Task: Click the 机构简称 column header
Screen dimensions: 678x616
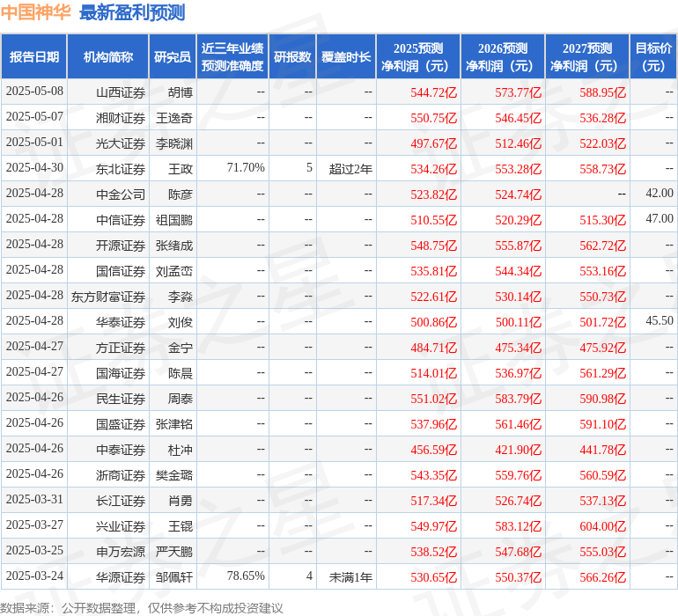Action: click(108, 57)
